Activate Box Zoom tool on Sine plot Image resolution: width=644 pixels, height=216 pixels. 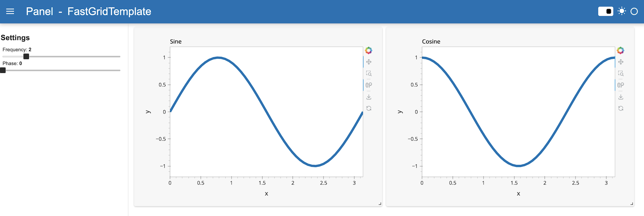pos(369,73)
